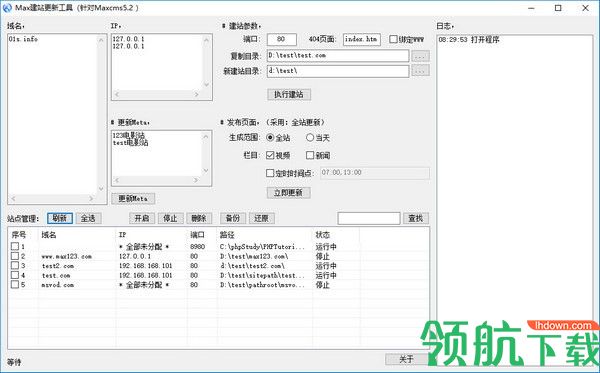Click the app icon in the title bar

coord(7,8)
